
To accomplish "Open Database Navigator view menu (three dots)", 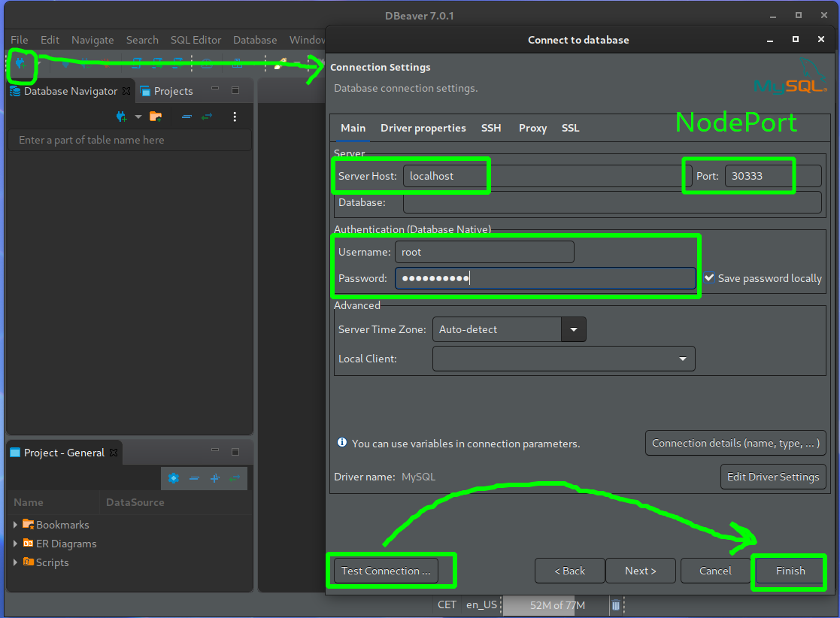I will (x=235, y=117).
